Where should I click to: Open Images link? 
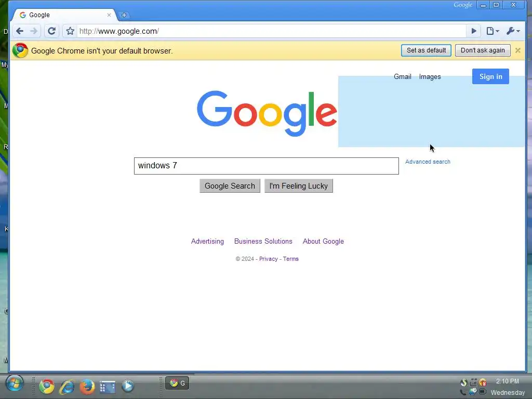430,77
